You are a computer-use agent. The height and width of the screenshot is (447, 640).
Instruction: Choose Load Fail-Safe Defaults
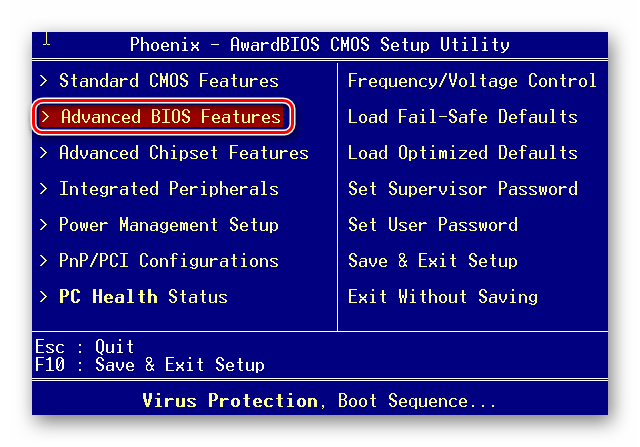coord(462,117)
